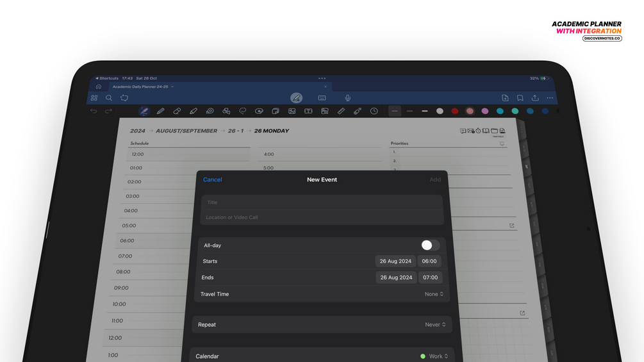Open the Ends time 07:00 picker
Image resolution: width=644 pixels, height=362 pixels.
[x=431, y=277]
